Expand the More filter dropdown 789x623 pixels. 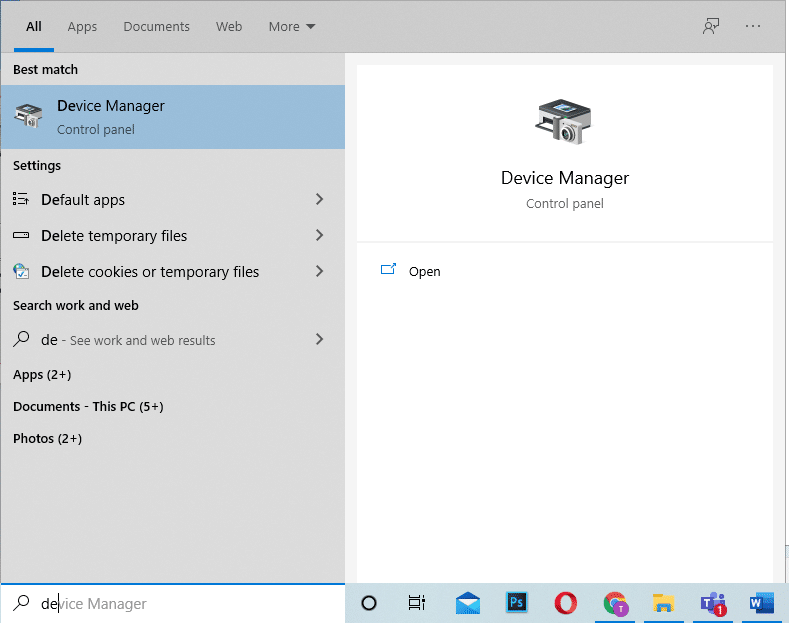(291, 27)
